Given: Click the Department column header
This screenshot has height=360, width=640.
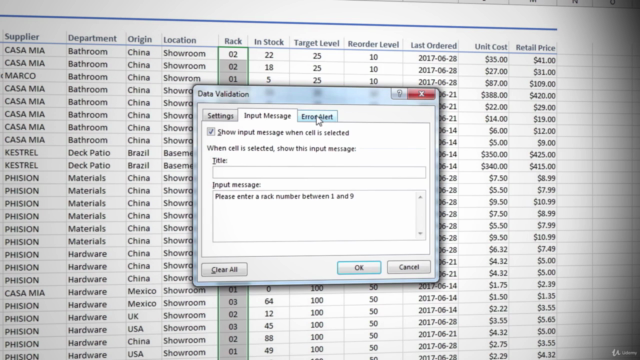Looking at the screenshot, I should pyautogui.click(x=92, y=38).
